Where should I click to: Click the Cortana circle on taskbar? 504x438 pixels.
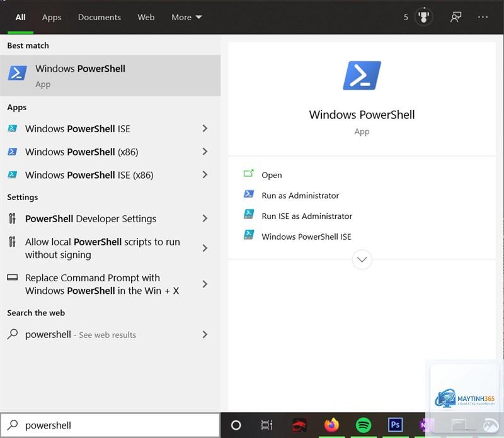pyautogui.click(x=236, y=425)
